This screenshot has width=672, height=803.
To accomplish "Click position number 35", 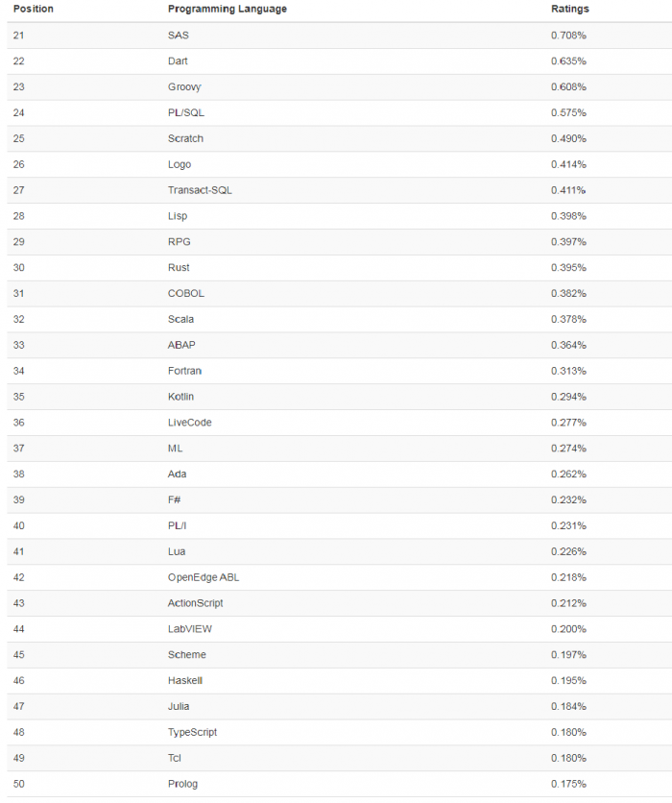I will point(19,397).
